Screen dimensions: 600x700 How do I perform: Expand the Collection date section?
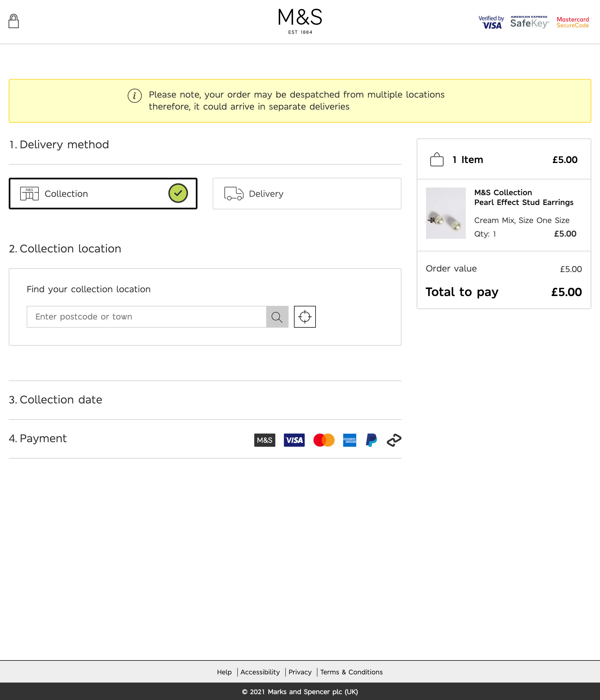click(56, 400)
